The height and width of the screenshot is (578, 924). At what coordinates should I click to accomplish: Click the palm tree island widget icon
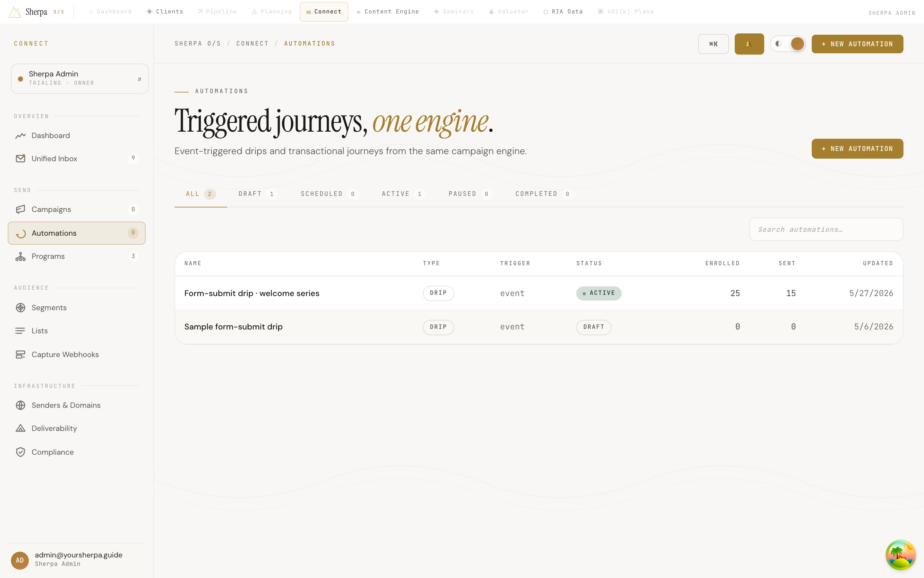901,555
